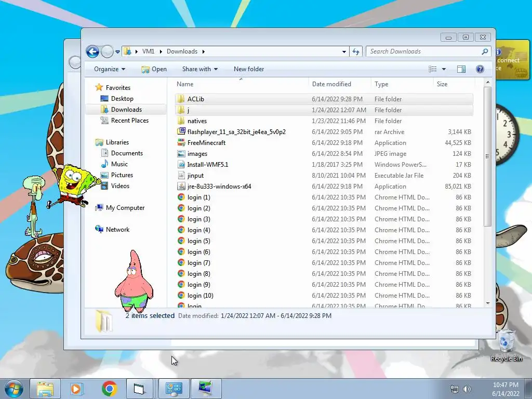
Task: Select the jinput jar file icon
Action: [181, 175]
